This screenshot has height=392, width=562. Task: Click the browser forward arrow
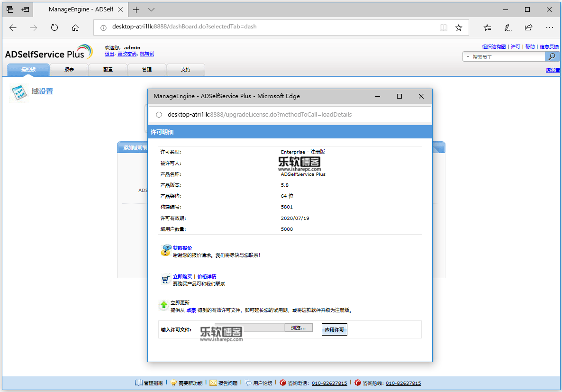coord(34,27)
